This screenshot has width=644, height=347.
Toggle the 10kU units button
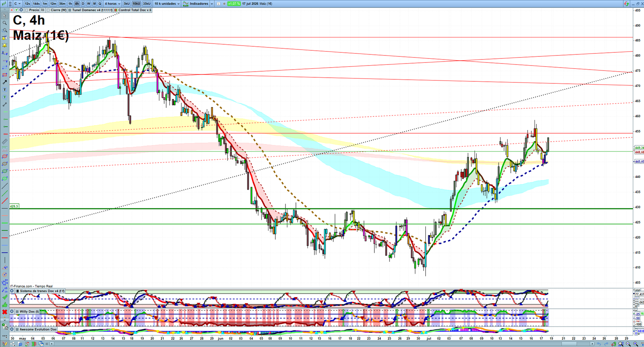(x=136, y=4)
